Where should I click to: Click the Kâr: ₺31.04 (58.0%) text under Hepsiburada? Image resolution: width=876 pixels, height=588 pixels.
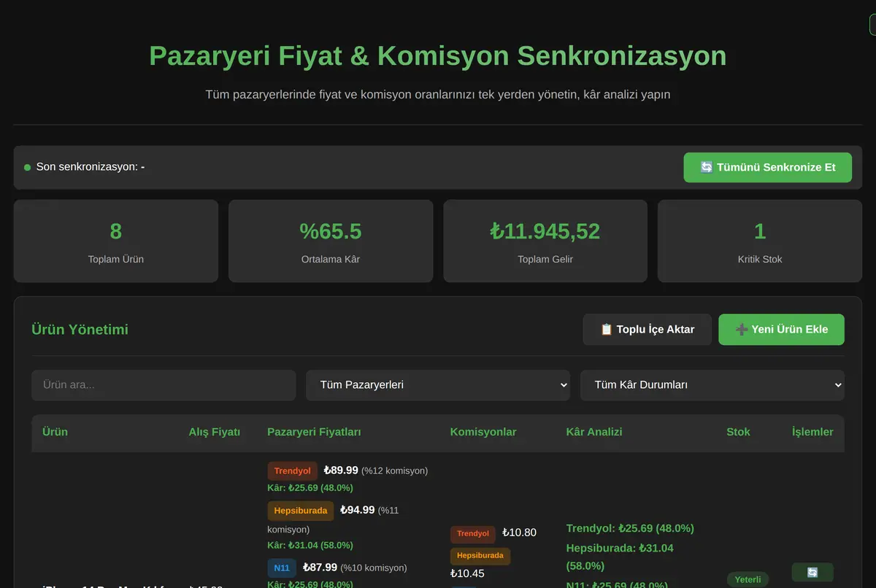coord(310,545)
